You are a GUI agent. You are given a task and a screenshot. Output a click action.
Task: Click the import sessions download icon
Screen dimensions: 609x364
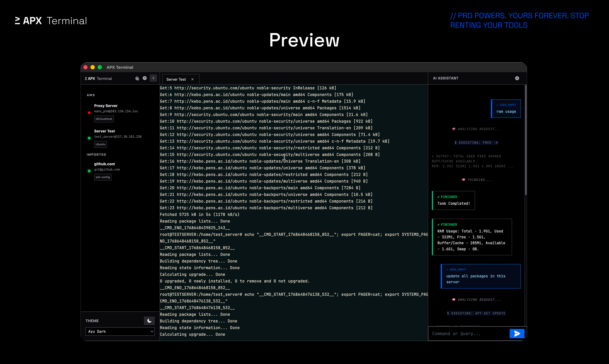click(x=137, y=78)
